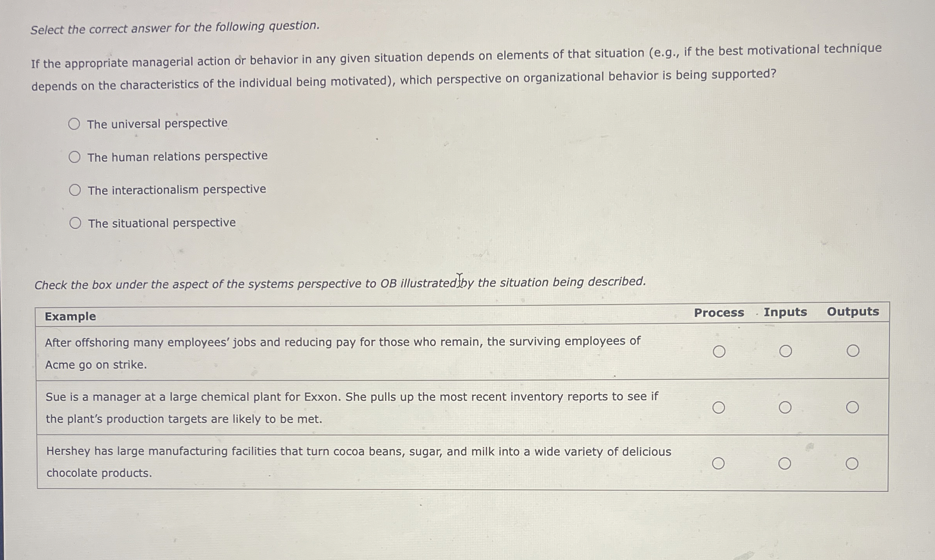Click the 'Inputs' column header

pos(784,312)
